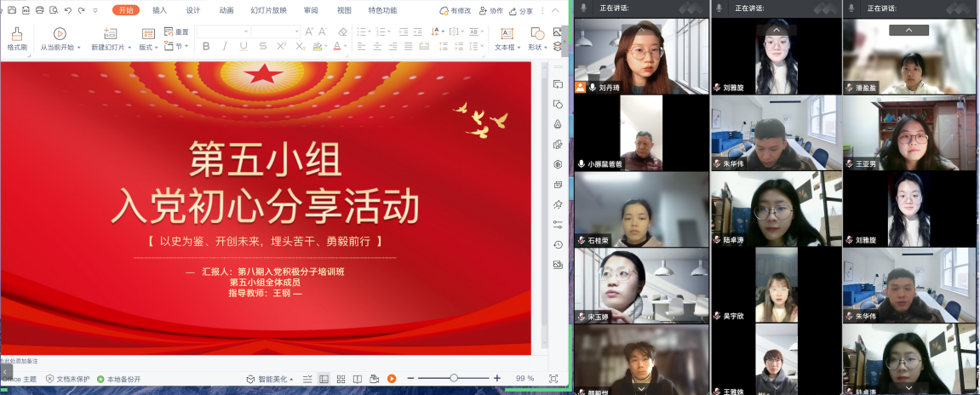Switch to normal view icon in status bar
The height and width of the screenshot is (395, 980).
coord(324,379)
